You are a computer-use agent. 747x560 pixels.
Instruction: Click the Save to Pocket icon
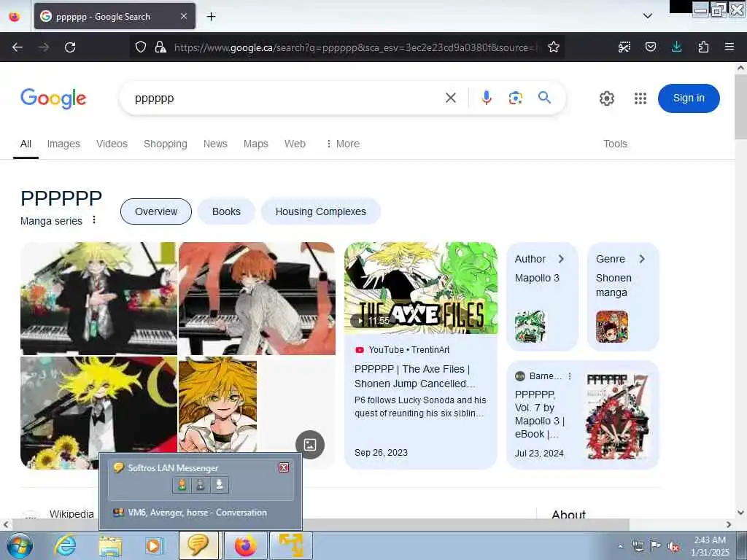(x=650, y=47)
